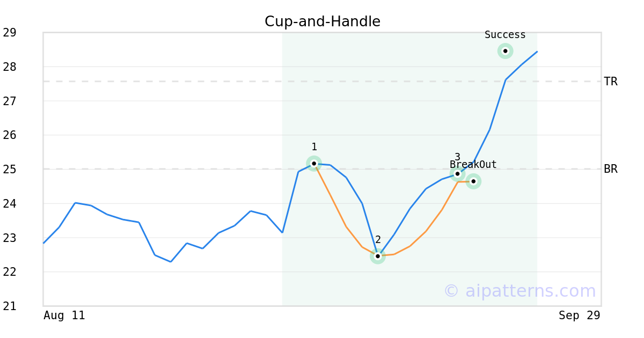The width and height of the screenshot is (644, 338).
Task: Click marker dot at orange curve's right end
Action: pos(473,181)
